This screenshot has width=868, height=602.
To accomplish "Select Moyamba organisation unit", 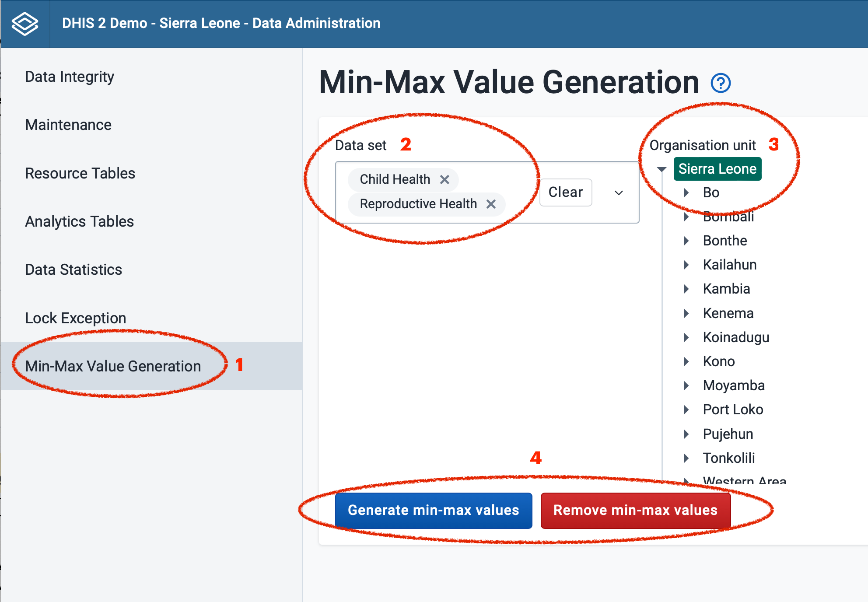I will (734, 385).
